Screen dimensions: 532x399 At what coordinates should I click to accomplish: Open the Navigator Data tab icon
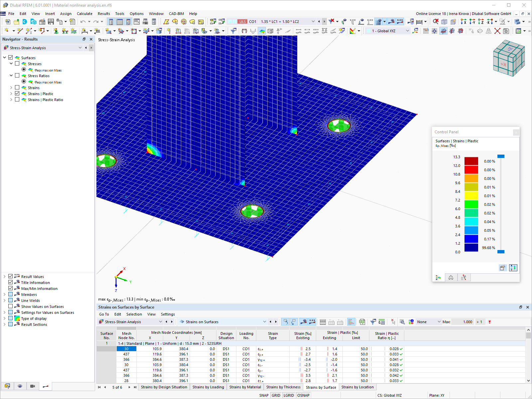[7, 386]
